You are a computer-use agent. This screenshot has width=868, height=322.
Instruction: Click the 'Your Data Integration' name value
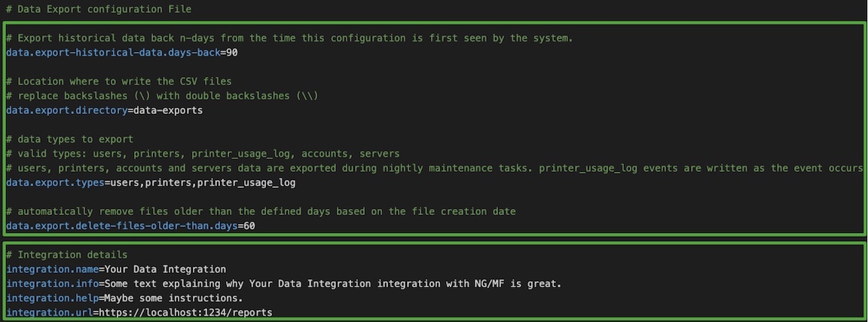point(166,269)
